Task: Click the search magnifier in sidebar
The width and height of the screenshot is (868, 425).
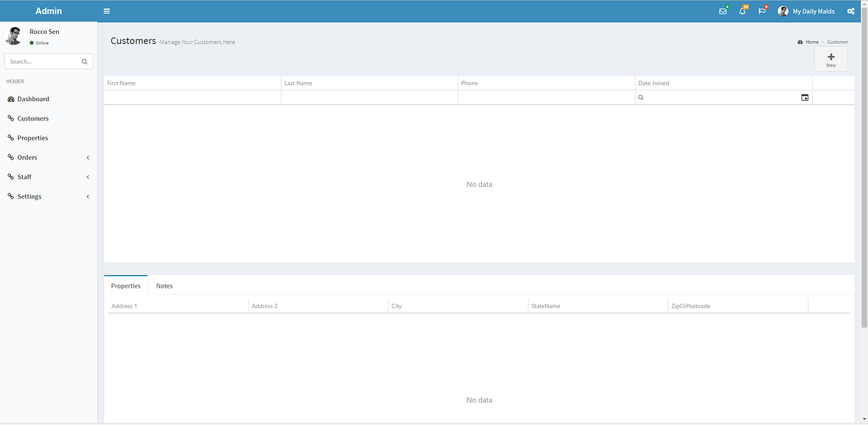Action: (x=84, y=62)
